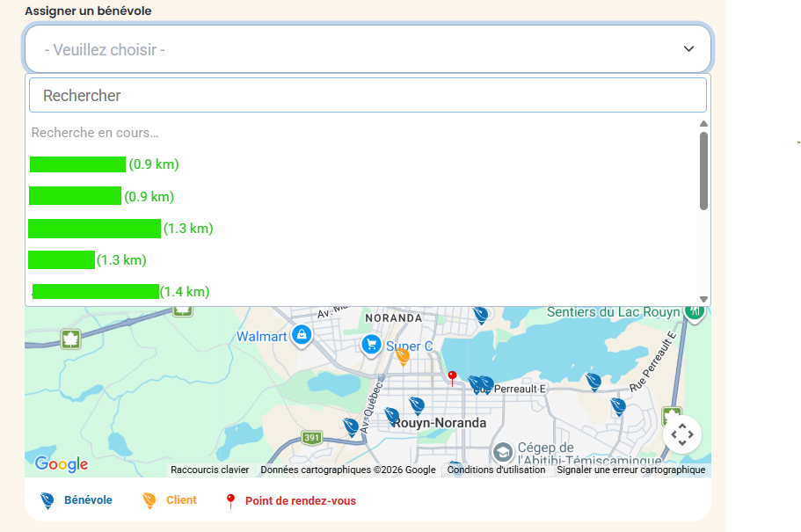Screen dimensions: 801x532
Task: Click the list scrollbar up arrow
Action: click(x=703, y=124)
